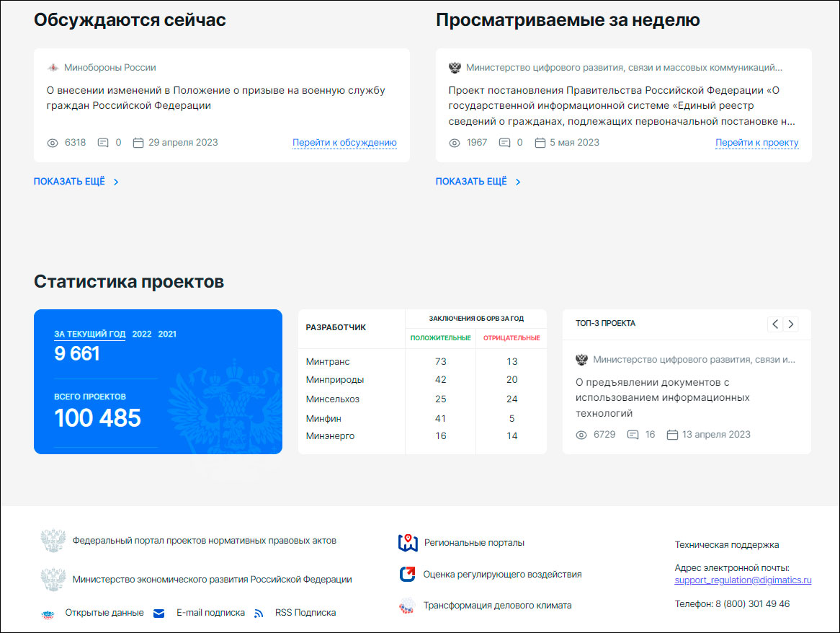Show next project in ТОП-3 ПРОЕКТА carousel
The width and height of the screenshot is (840, 633).
(x=790, y=324)
